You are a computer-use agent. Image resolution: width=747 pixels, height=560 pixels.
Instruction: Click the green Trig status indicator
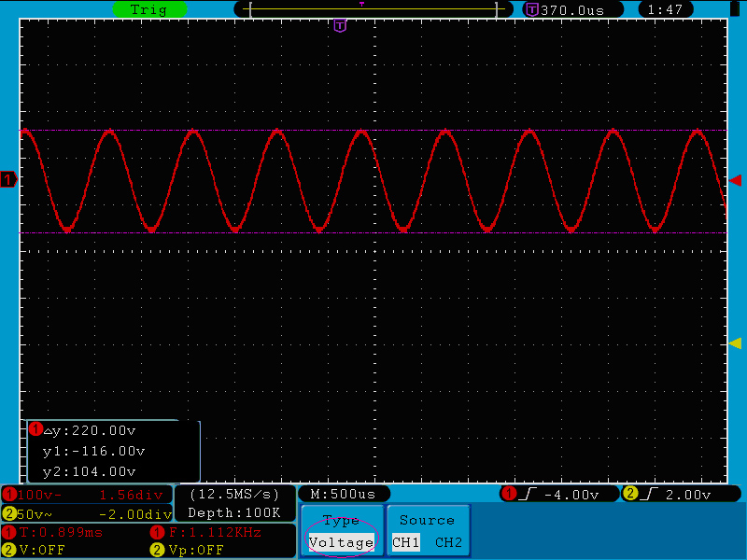(x=149, y=9)
